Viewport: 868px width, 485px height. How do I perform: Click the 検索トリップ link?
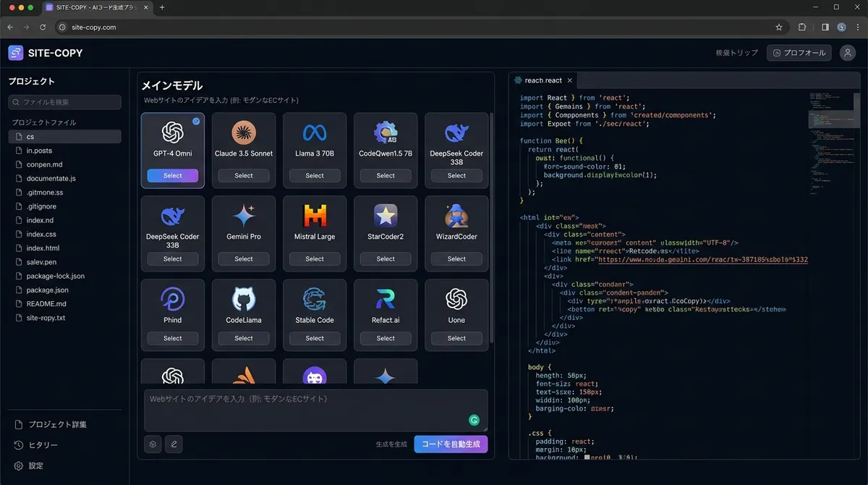click(x=736, y=53)
